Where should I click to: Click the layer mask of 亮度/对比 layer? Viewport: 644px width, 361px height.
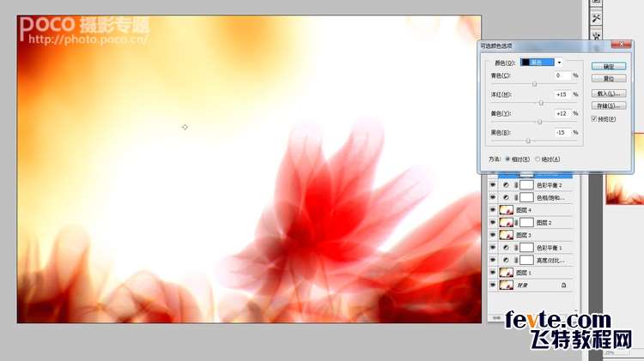[526, 260]
